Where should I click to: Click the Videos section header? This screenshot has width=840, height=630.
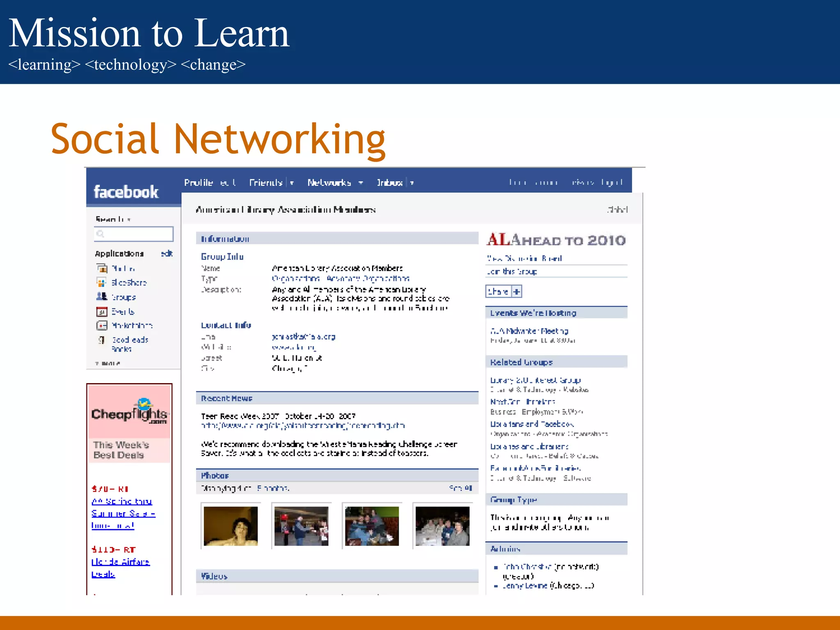point(337,576)
